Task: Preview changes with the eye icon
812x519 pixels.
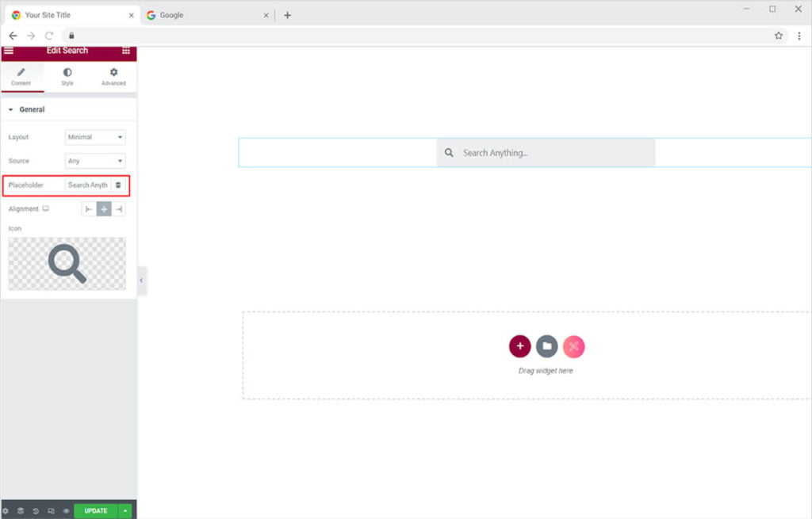Action: (x=66, y=511)
